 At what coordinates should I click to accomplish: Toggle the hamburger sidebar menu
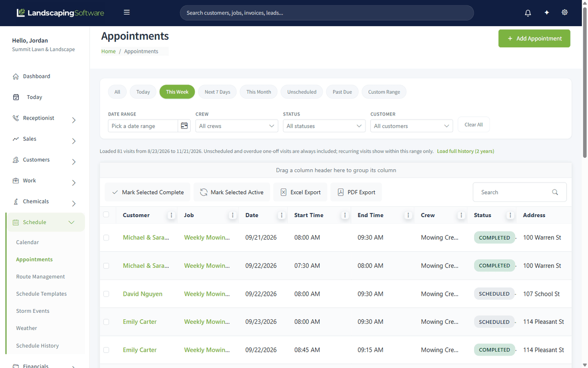pyautogui.click(x=127, y=12)
